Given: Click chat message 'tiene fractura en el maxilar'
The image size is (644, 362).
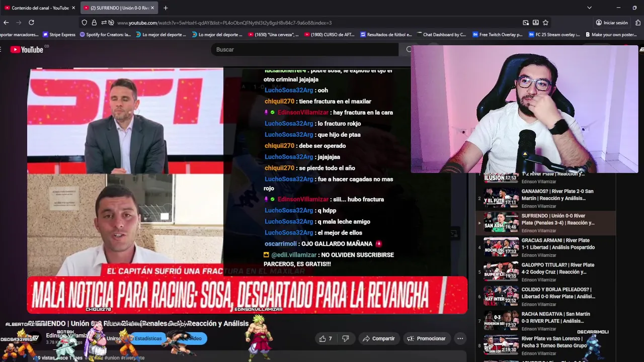Looking at the screenshot, I should click(318, 101).
